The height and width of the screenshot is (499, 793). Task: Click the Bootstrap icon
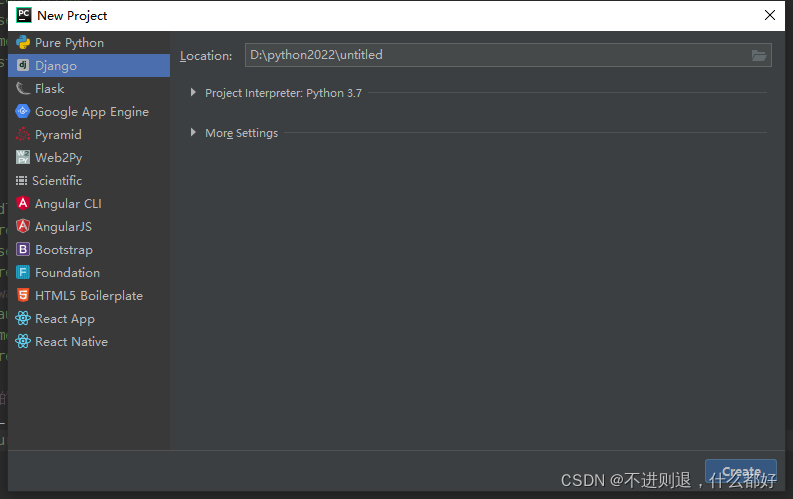22,250
